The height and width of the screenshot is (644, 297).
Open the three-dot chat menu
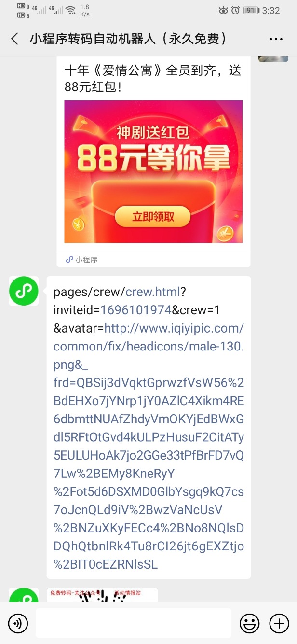[x=276, y=39]
